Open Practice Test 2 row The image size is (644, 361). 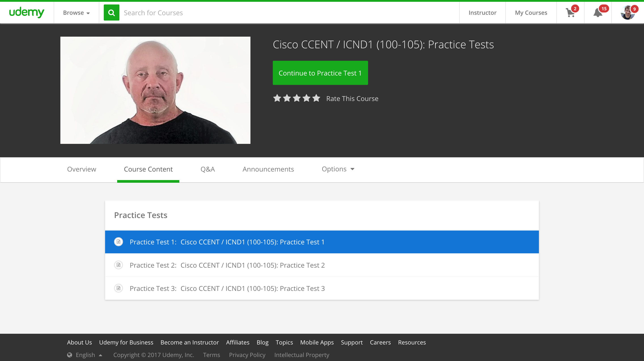pos(322,265)
